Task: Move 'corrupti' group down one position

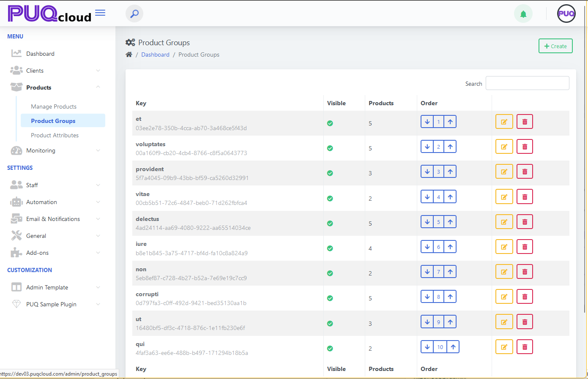Action: (427, 297)
